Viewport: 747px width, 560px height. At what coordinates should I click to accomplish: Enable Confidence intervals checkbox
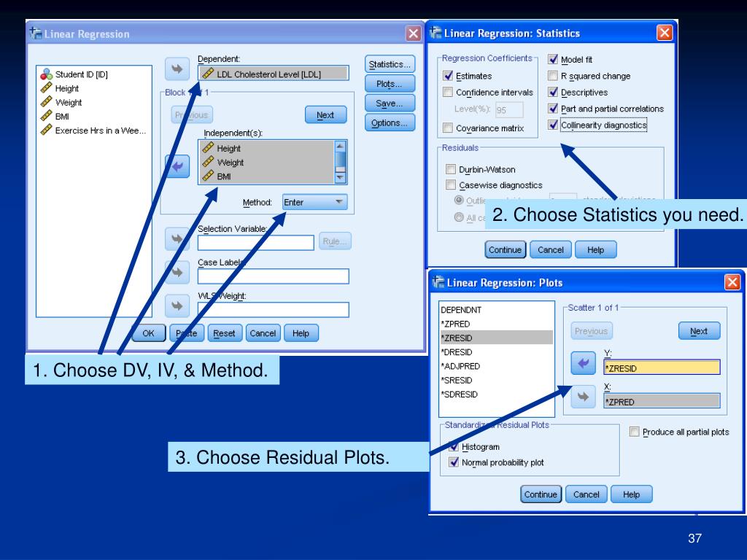coord(448,92)
